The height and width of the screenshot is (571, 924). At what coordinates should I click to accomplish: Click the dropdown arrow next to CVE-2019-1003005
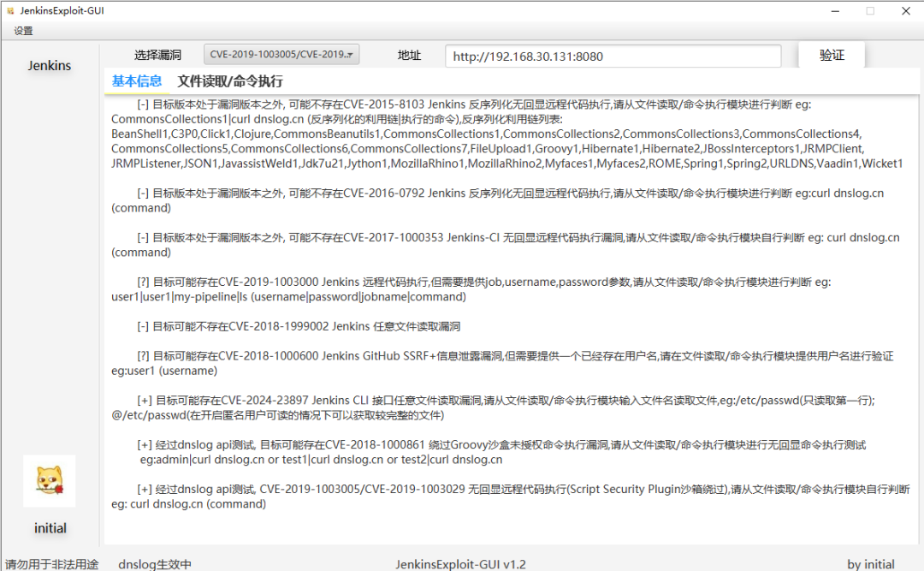[x=350, y=55]
